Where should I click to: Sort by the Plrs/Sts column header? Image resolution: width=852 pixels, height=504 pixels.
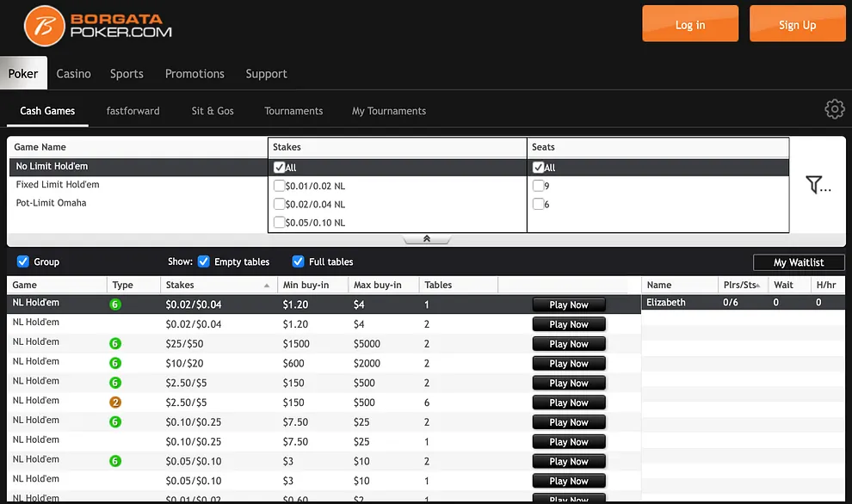pyautogui.click(x=743, y=285)
